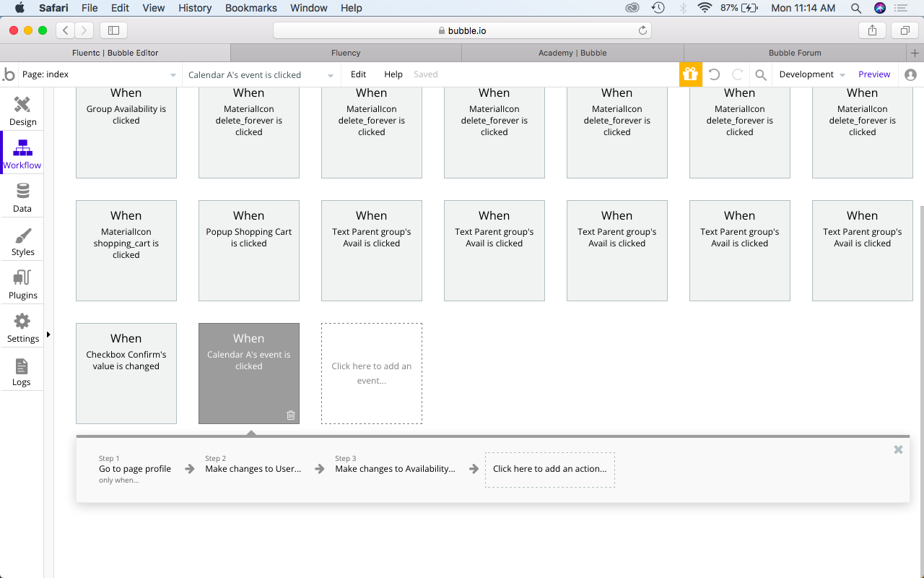Click the orange gift icon

pyautogui.click(x=691, y=74)
